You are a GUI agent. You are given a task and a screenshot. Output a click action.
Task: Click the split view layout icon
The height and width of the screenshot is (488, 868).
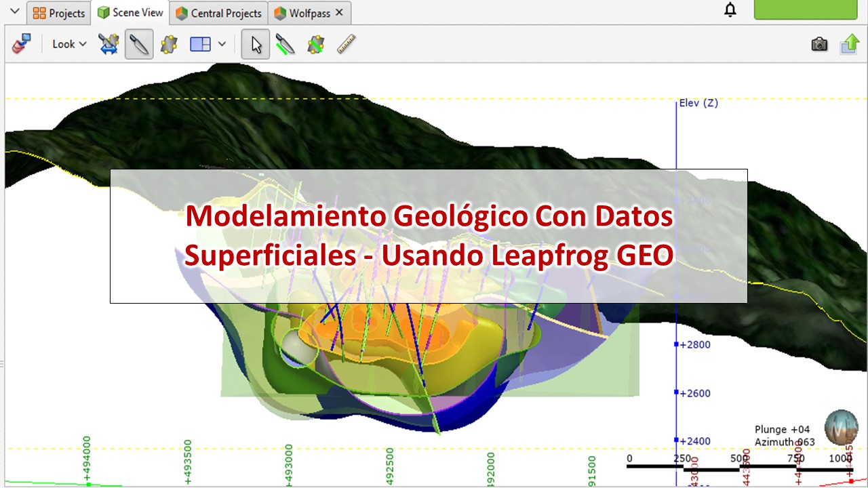click(201, 45)
